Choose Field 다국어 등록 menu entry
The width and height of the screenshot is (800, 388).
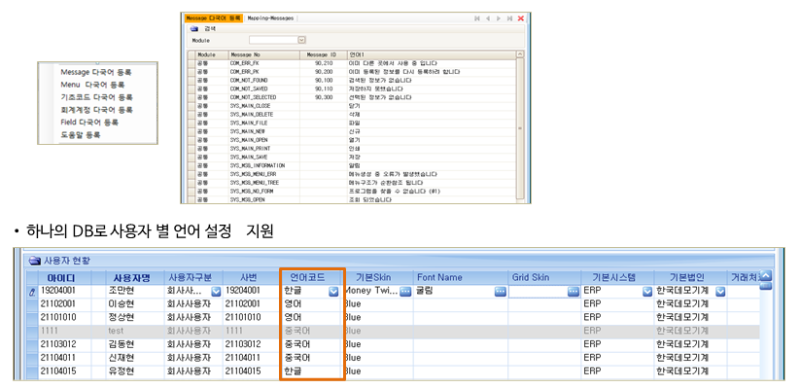tap(89, 123)
